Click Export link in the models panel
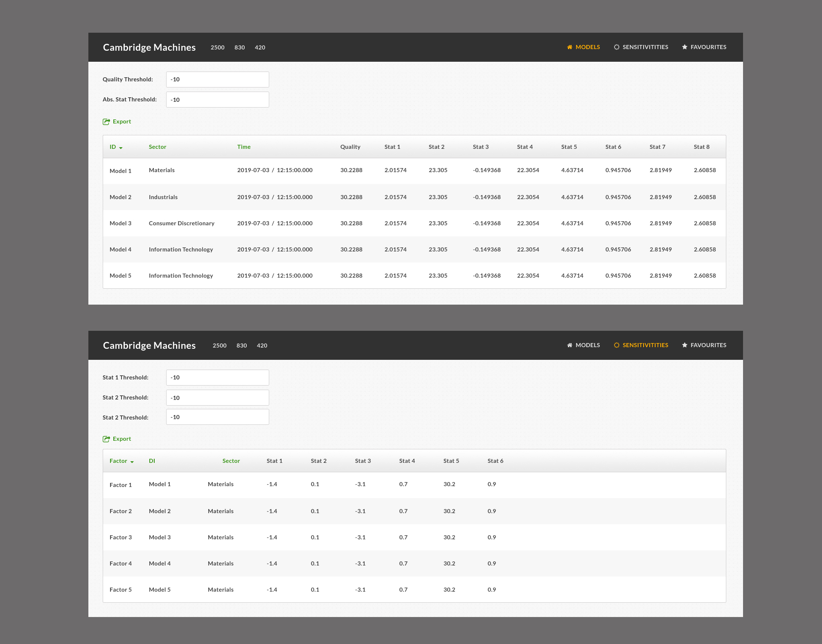Screen dimensions: 822x644 tap(122, 121)
